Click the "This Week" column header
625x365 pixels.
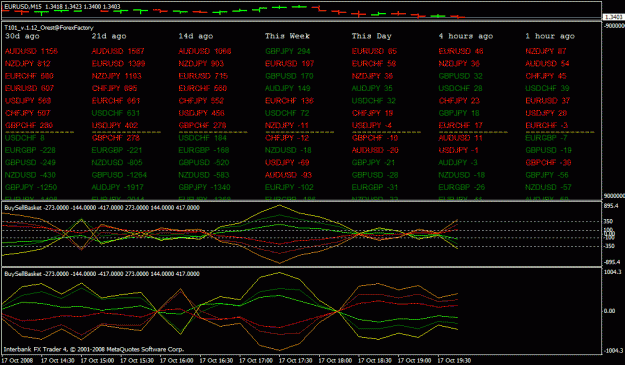[x=287, y=36]
